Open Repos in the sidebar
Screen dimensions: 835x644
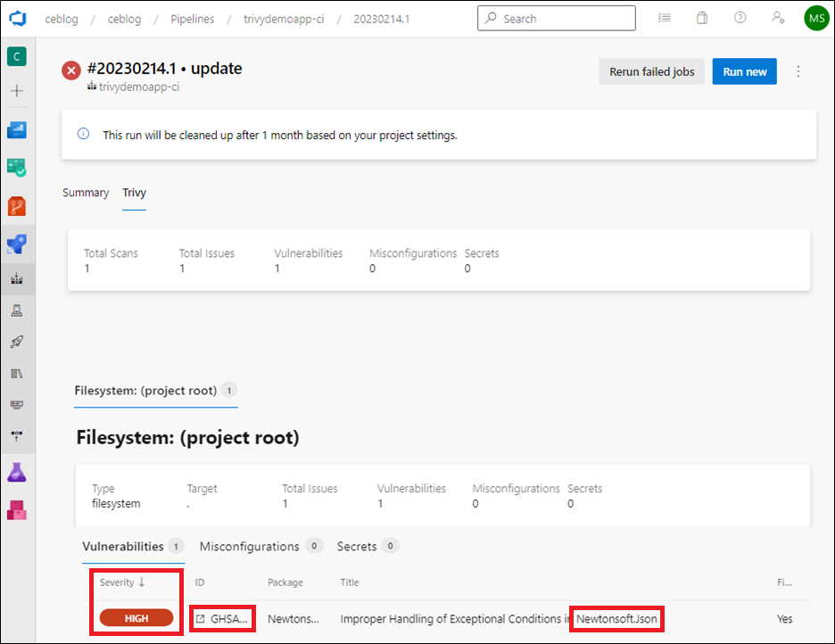point(17,206)
